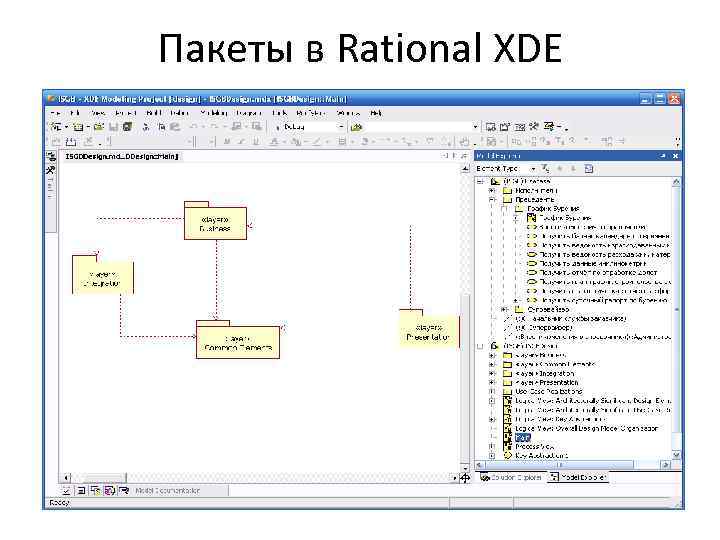This screenshot has width=720, height=540.
Task: Select the «layer» Presentation tree item
Action: click(x=546, y=382)
